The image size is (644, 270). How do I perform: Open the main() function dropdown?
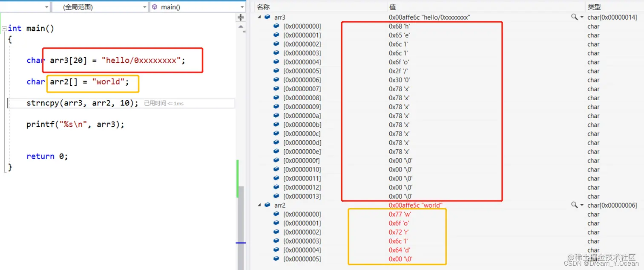pyautogui.click(x=198, y=7)
